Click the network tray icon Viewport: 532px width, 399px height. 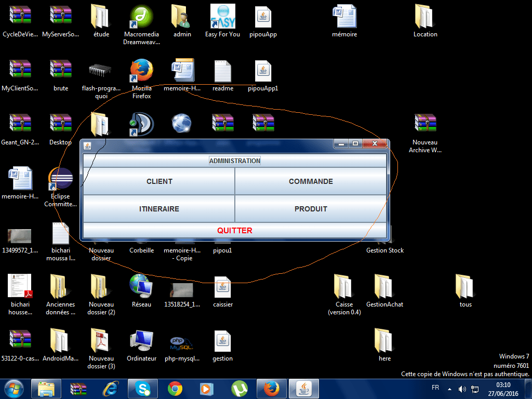coord(475,389)
